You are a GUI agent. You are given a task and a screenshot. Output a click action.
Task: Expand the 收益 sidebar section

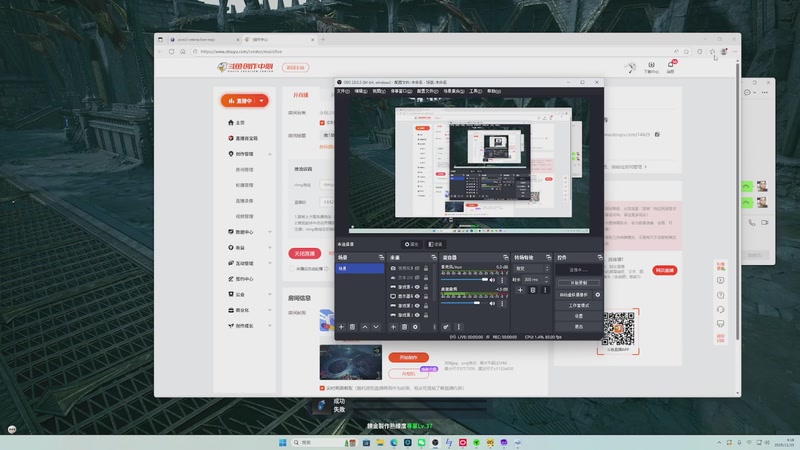click(x=270, y=248)
